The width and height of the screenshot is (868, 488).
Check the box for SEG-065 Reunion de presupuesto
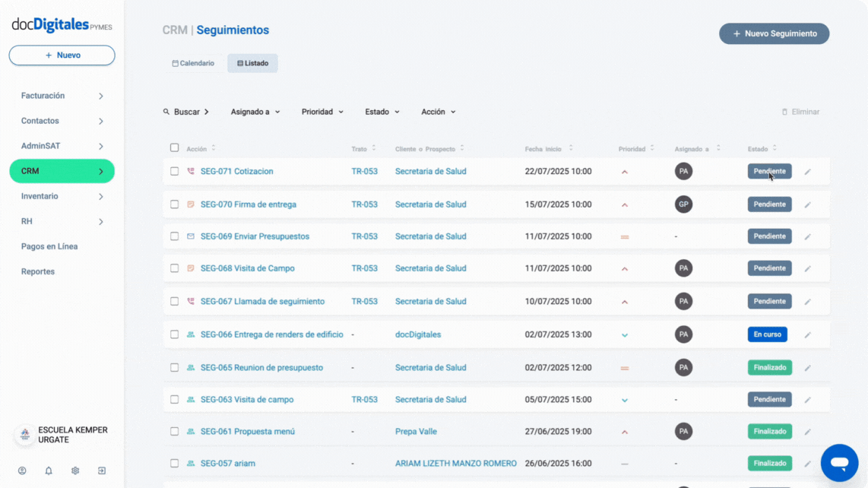point(174,367)
